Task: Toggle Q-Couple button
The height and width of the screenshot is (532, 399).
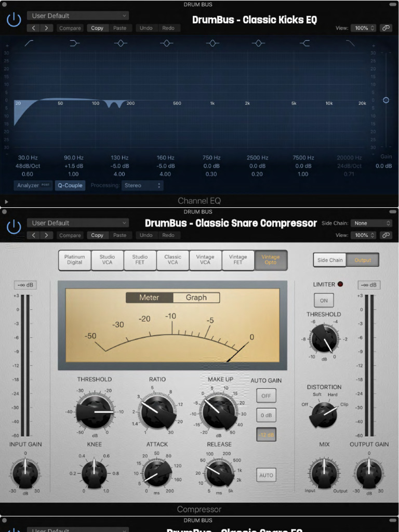Action: click(x=70, y=185)
